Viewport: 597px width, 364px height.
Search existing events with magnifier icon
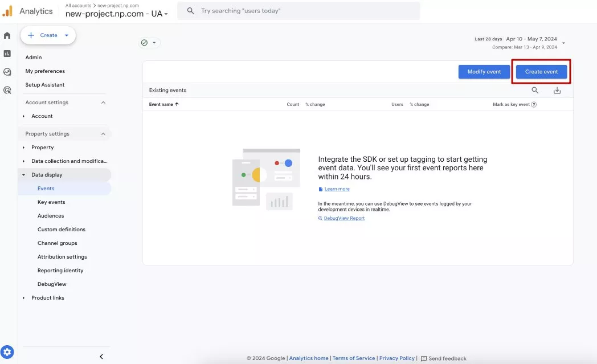[535, 90]
